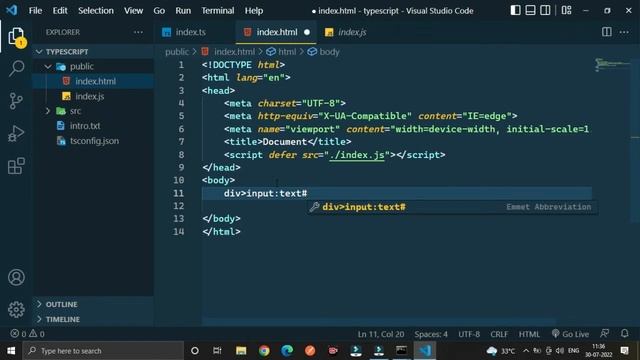Open tsconfig.json in the file tree
The image size is (640, 360).
93,141
